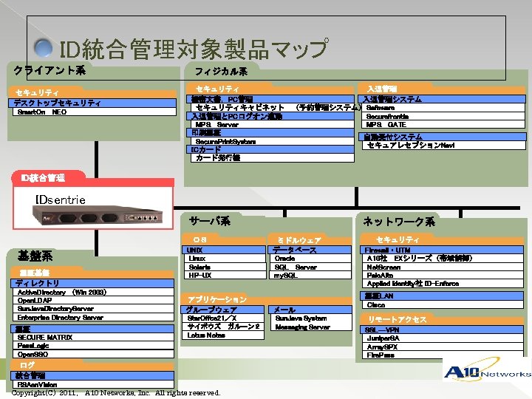Click the SQL Server entry
Screen dimensions: 532x399
coord(312,267)
